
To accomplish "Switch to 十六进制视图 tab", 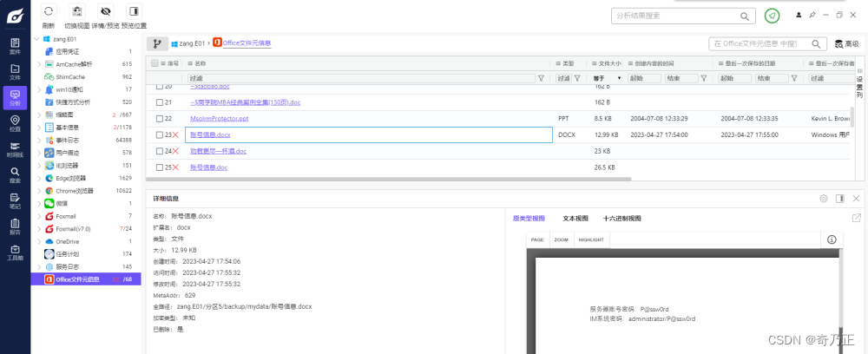I will tap(622, 219).
